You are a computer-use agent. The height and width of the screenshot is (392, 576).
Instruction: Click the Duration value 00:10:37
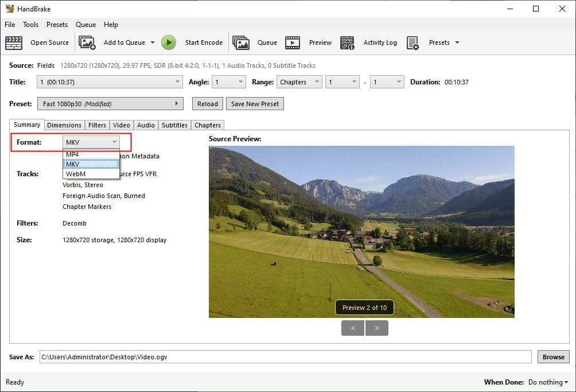coord(457,82)
